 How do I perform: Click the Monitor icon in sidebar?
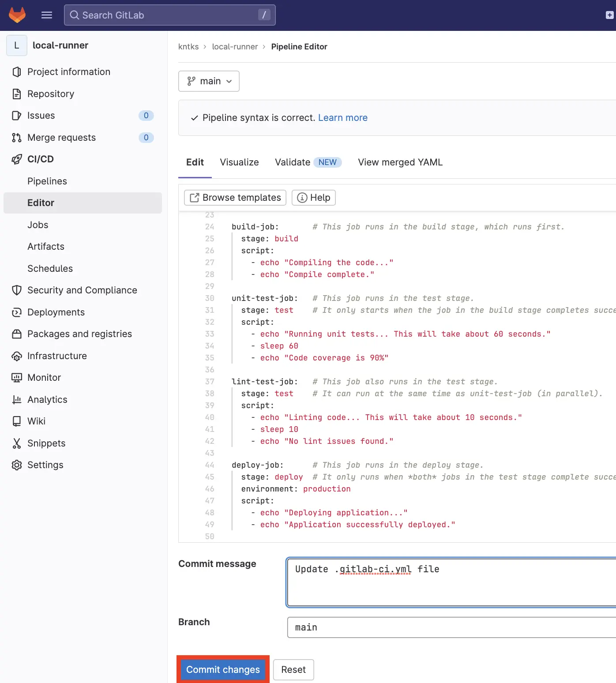[x=16, y=377]
